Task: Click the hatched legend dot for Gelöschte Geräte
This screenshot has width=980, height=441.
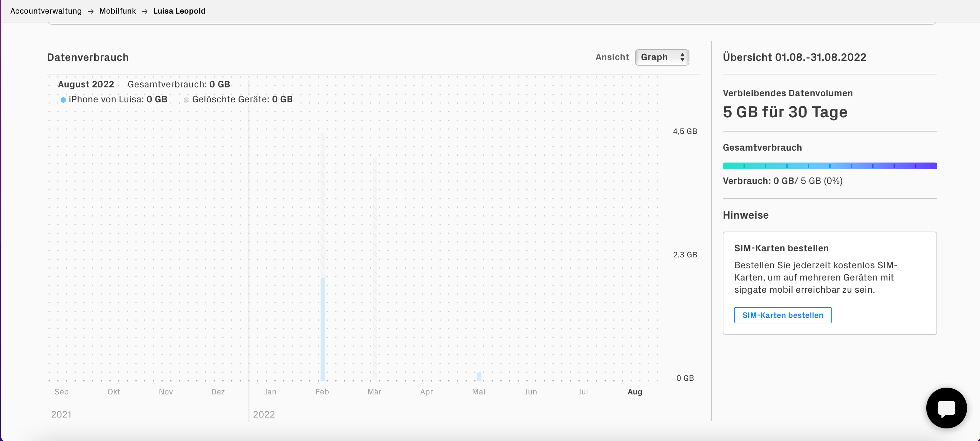Action: 186,99
